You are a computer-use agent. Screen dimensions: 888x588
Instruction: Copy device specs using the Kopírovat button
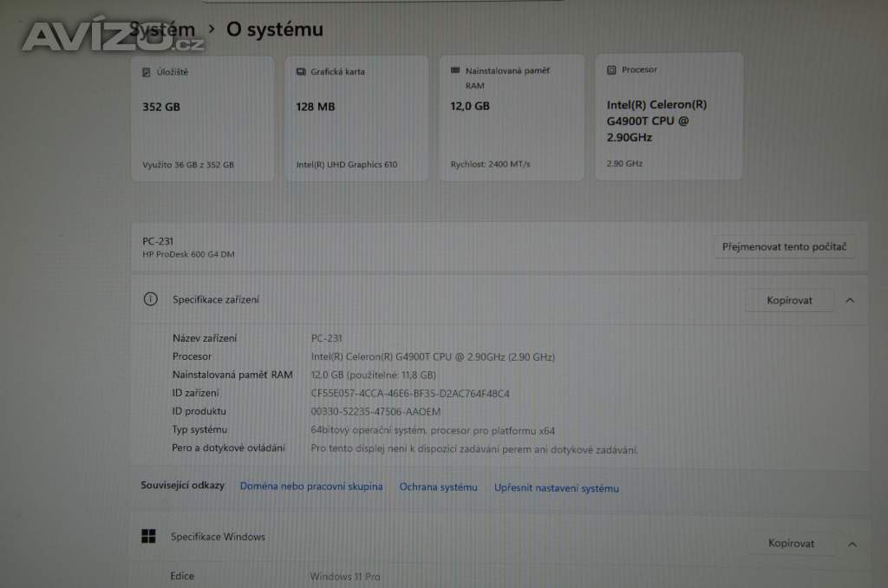pyautogui.click(x=789, y=300)
